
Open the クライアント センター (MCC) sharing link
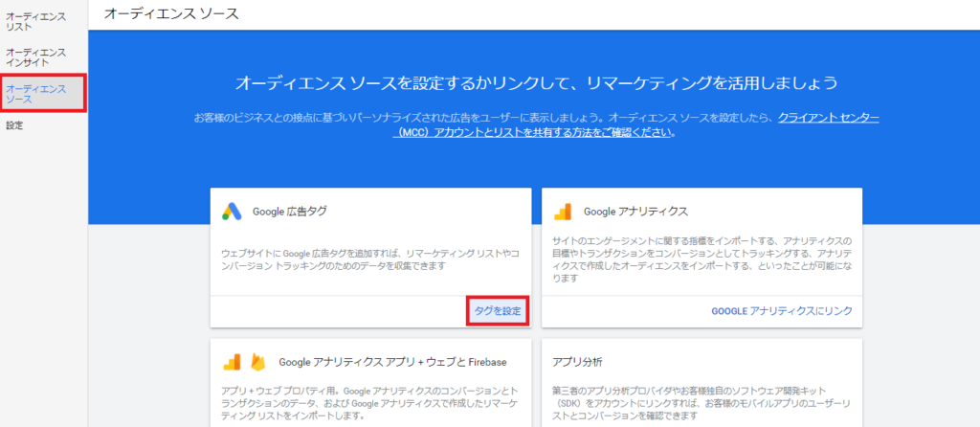tap(635, 125)
